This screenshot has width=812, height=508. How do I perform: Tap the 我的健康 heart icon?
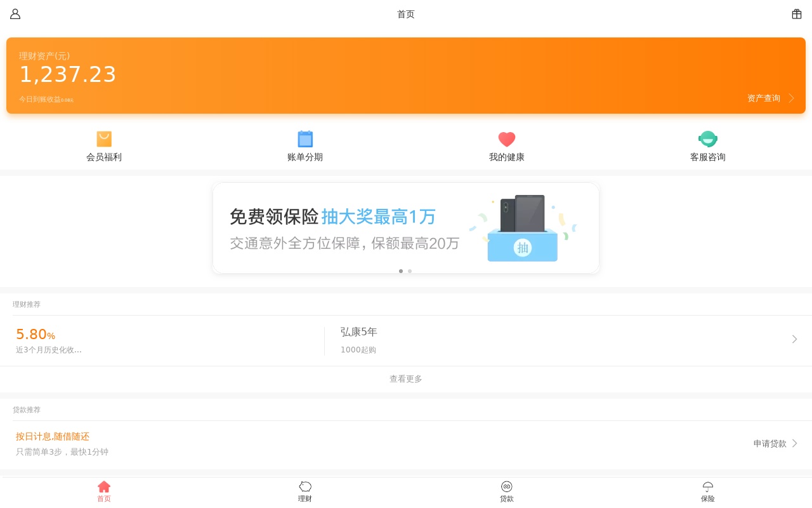[506, 139]
